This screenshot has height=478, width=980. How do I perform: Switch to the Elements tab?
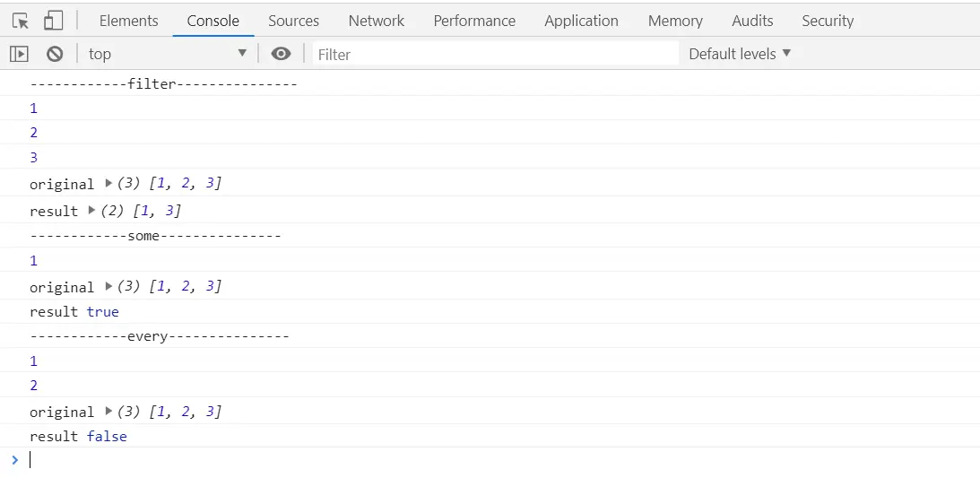128,21
